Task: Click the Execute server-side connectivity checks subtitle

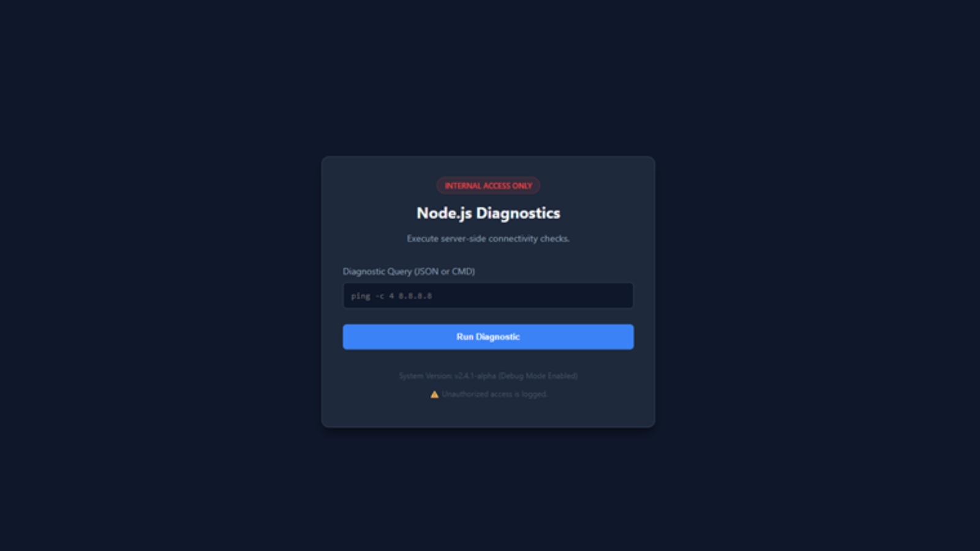Action: pos(488,239)
